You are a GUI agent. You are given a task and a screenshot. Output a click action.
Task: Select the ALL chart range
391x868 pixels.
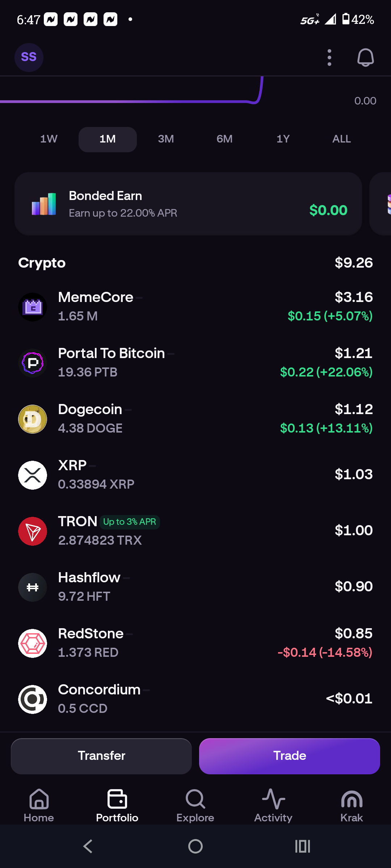341,139
